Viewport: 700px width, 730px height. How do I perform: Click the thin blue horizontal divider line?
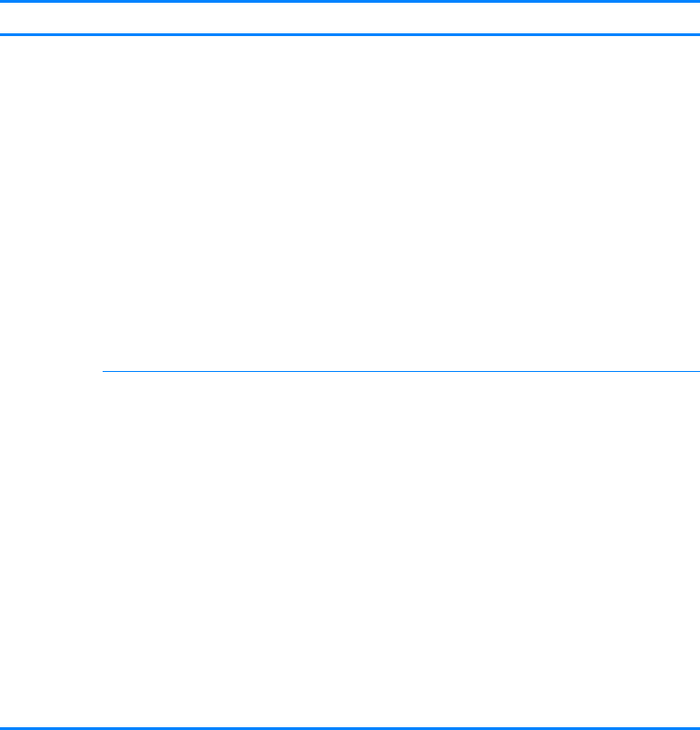401,372
